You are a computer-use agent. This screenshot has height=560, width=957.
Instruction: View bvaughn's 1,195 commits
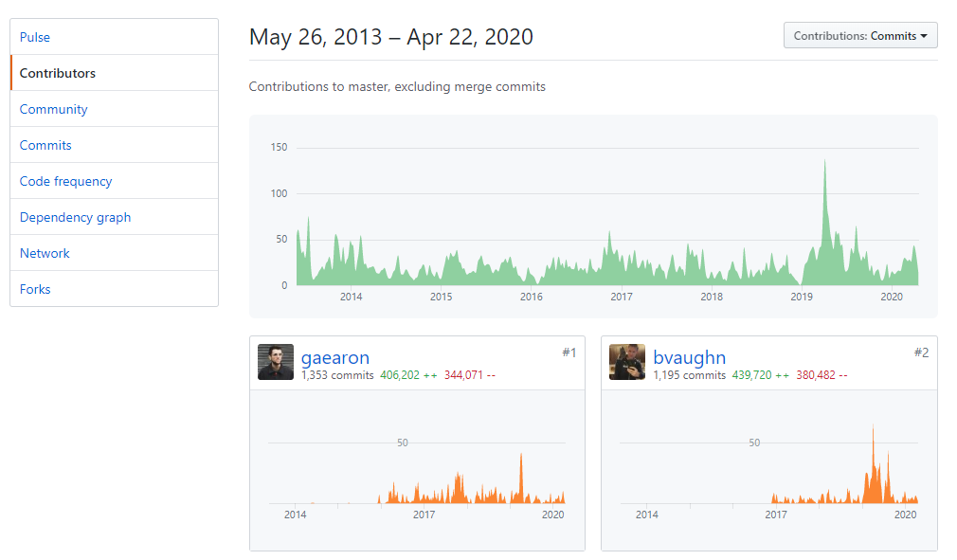coord(689,375)
